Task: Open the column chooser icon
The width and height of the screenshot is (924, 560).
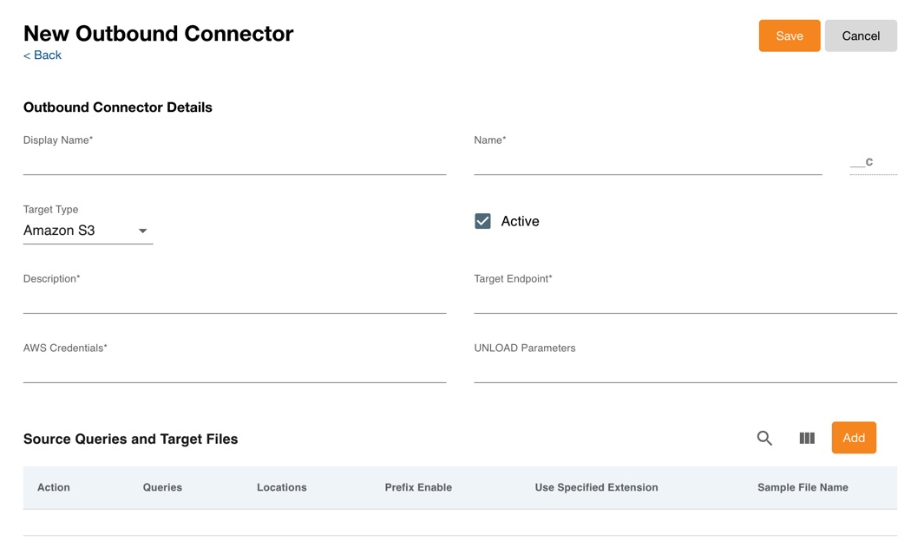Action: [807, 439]
